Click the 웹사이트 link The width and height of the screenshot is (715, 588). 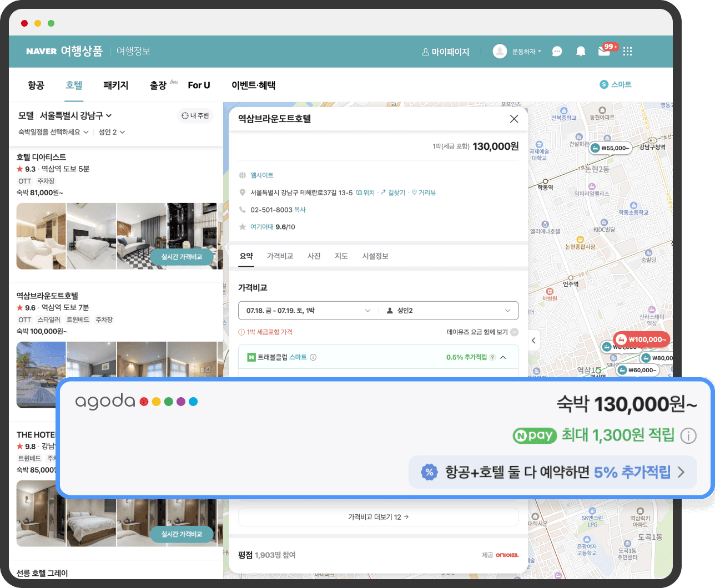pyautogui.click(x=262, y=175)
